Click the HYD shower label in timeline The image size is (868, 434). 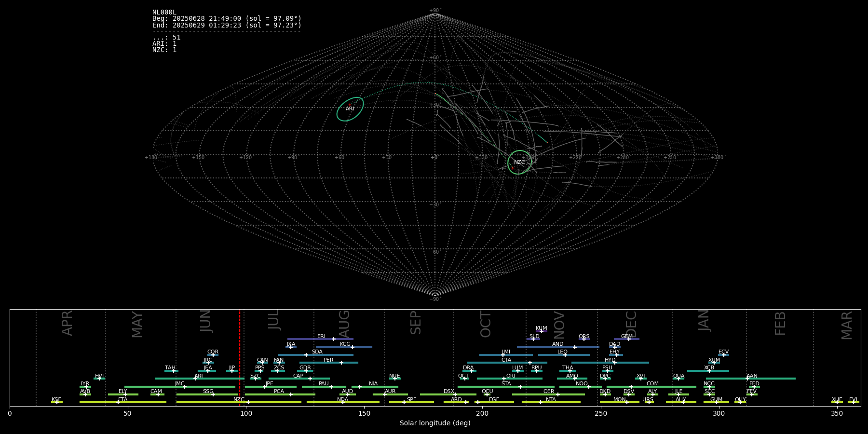coord(610,360)
